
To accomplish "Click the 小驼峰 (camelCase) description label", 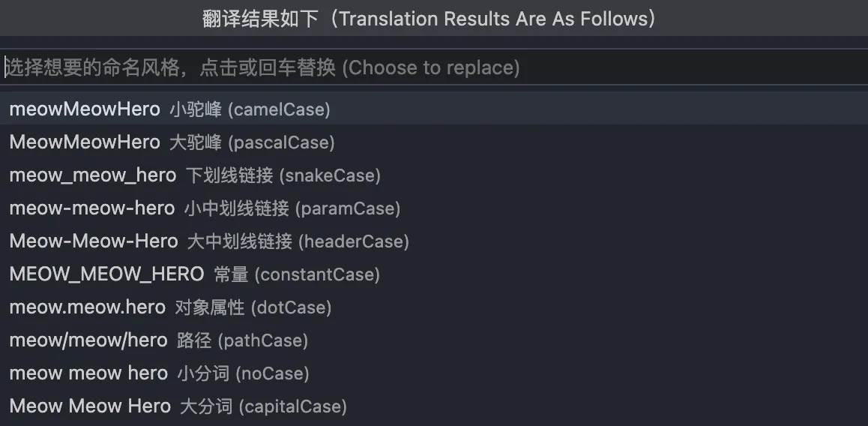I will 250,109.
